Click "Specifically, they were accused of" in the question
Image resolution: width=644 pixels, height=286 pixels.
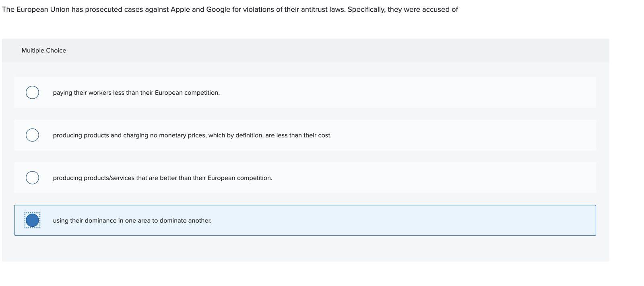(402, 9)
